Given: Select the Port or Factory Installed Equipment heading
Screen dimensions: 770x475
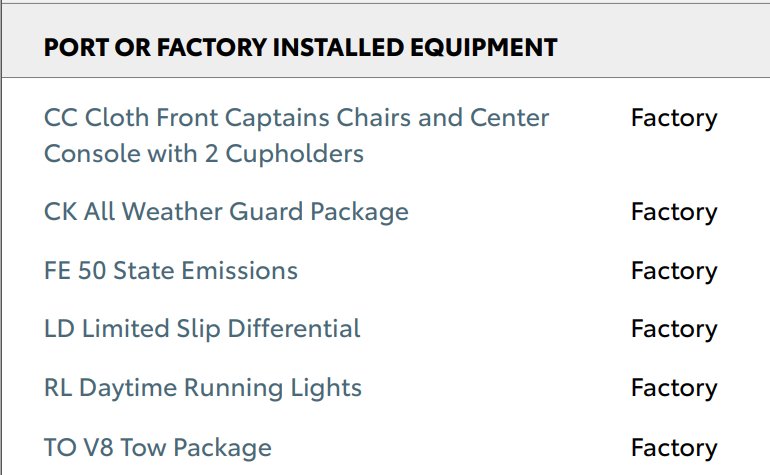Looking at the screenshot, I should pyautogui.click(x=300, y=48).
